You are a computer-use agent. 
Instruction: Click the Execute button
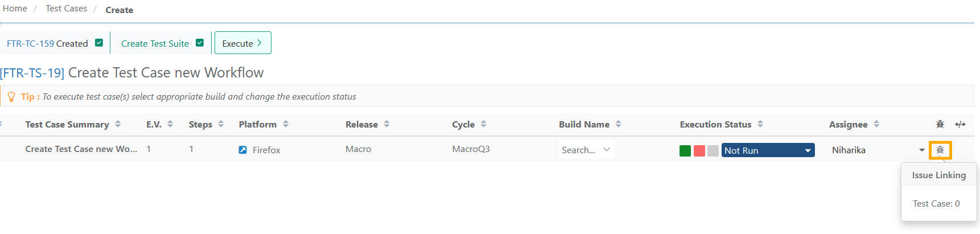[242, 43]
